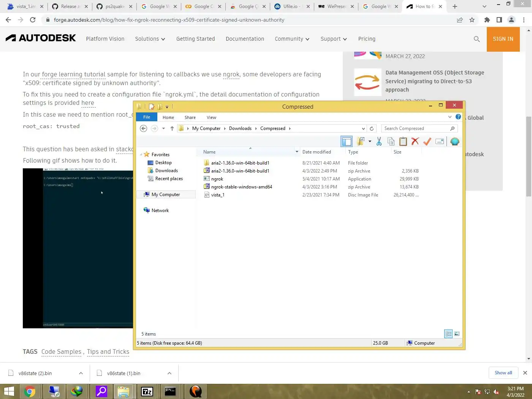The height and width of the screenshot is (399, 532).
Task: Open the v86state (2).bin download options arrow
Action: tap(81, 373)
